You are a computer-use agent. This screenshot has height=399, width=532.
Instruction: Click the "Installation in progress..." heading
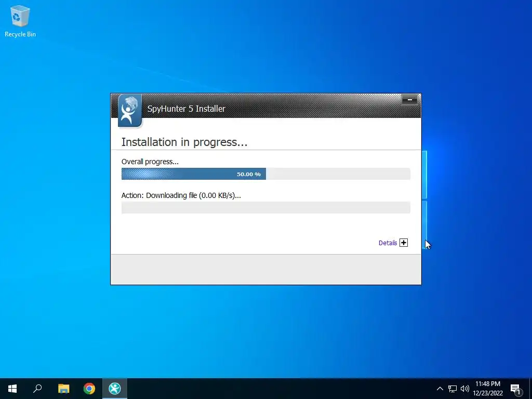point(184,142)
